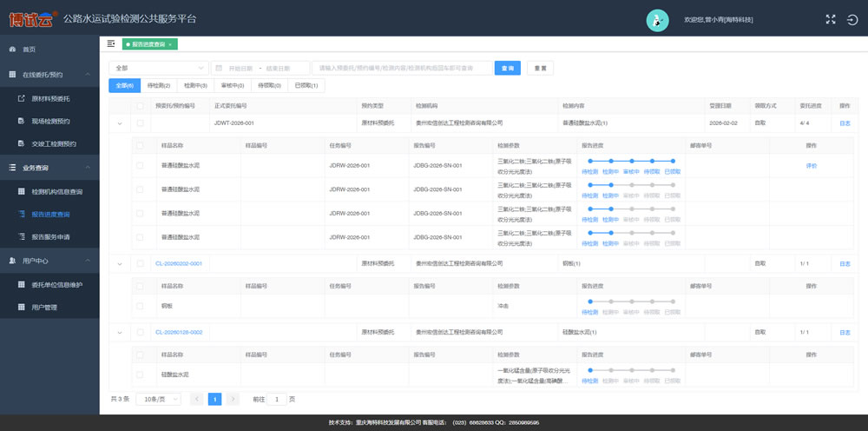
Task: Click the user avatar in header
Action: coord(658,19)
